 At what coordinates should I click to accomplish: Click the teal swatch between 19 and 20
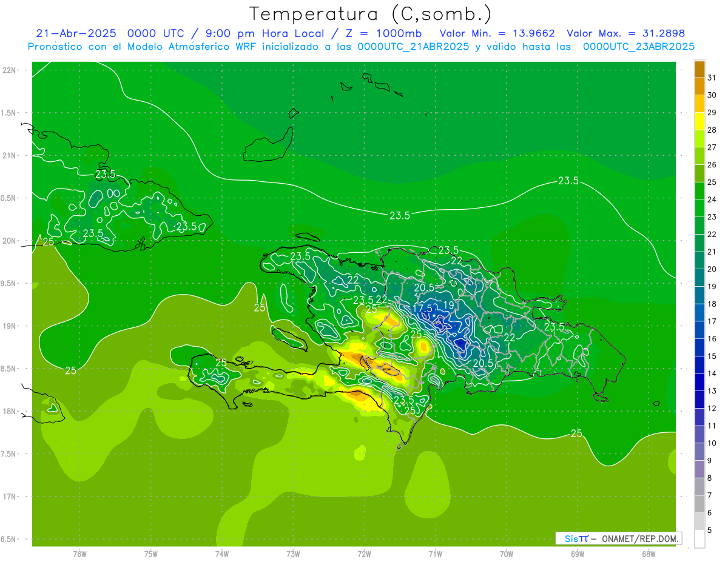(699, 278)
